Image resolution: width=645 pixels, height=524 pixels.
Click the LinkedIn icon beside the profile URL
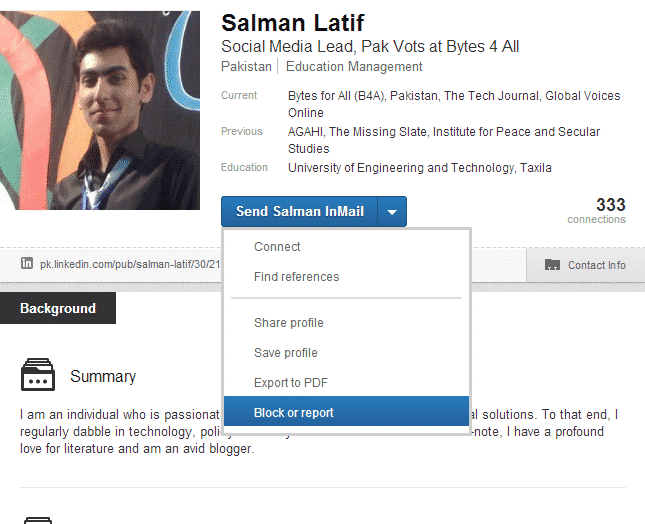(27, 264)
